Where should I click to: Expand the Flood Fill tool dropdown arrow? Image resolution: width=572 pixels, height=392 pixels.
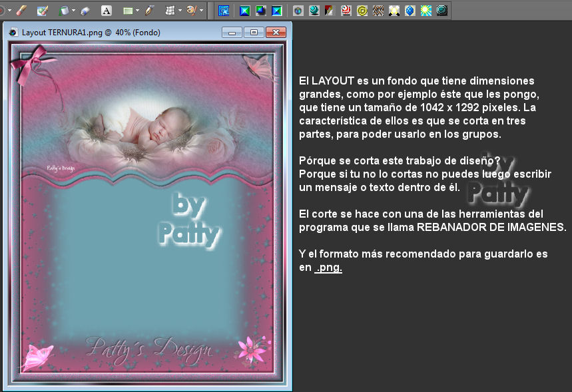click(74, 11)
